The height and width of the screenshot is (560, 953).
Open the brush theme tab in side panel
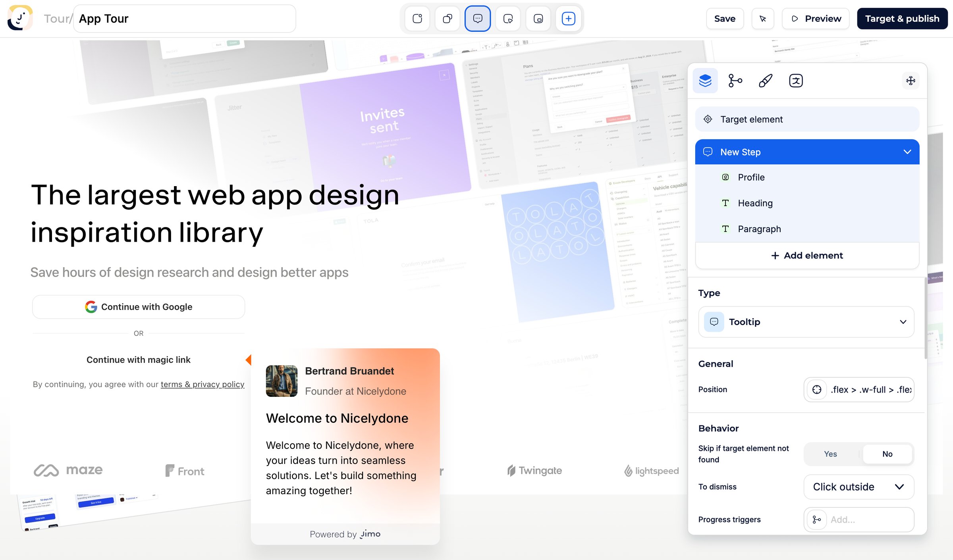766,81
